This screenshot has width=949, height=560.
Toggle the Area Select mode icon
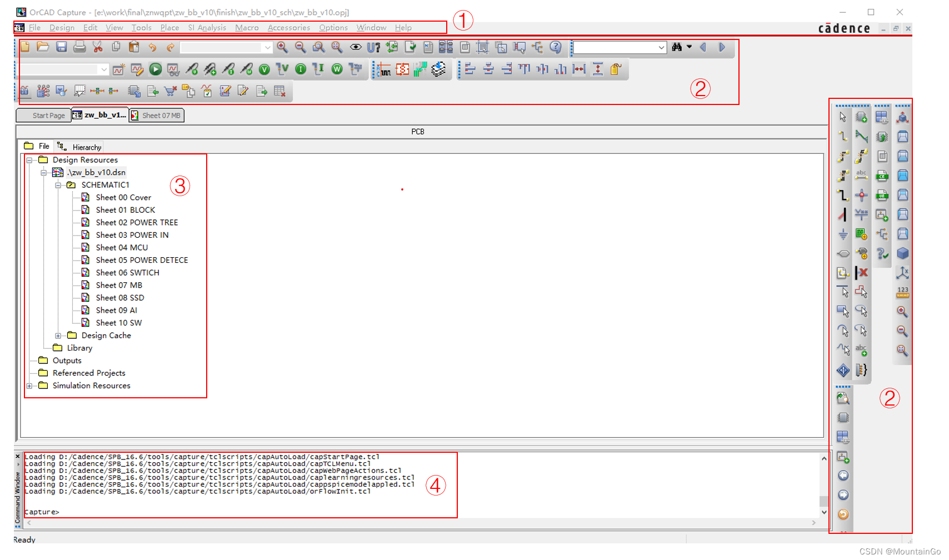click(501, 47)
